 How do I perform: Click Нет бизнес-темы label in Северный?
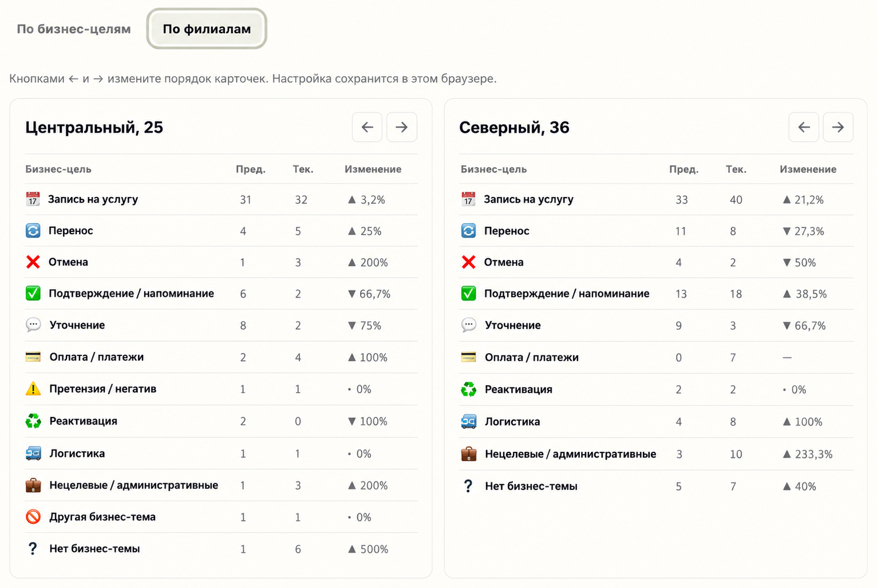[531, 486]
